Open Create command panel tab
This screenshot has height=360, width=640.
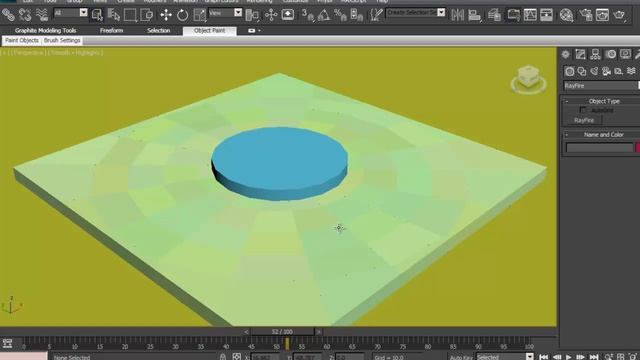point(566,54)
